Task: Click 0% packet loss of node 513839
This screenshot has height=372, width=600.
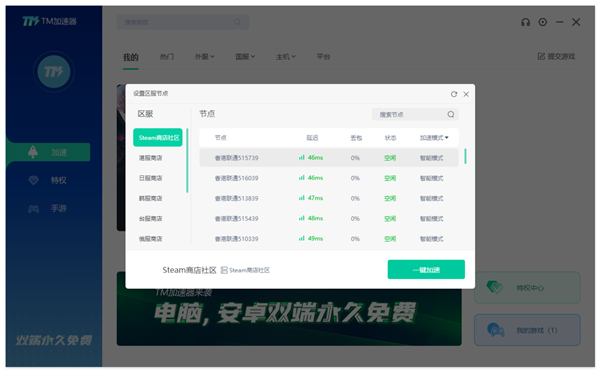Action: [355, 198]
